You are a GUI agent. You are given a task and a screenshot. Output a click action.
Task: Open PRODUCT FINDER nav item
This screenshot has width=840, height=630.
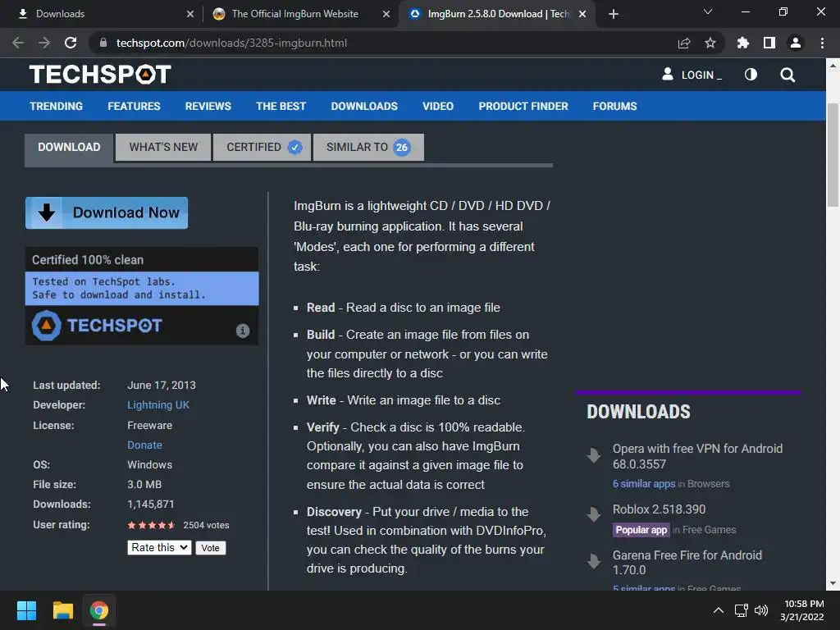(x=523, y=106)
